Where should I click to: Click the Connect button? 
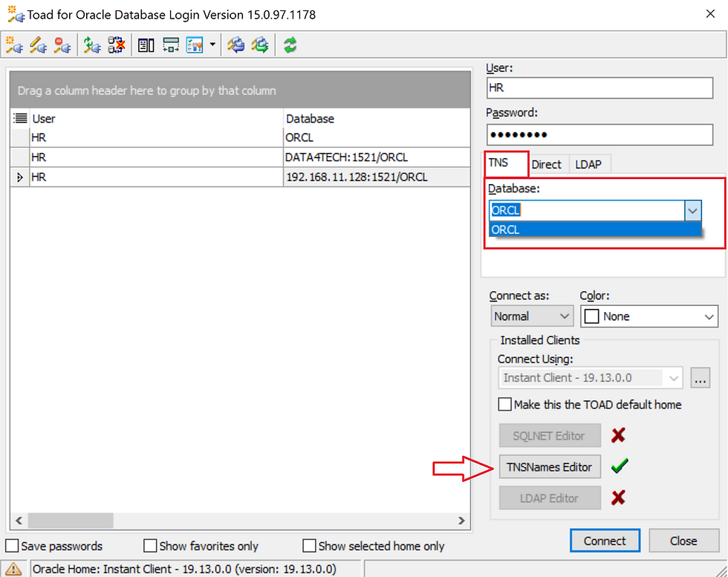click(x=605, y=541)
